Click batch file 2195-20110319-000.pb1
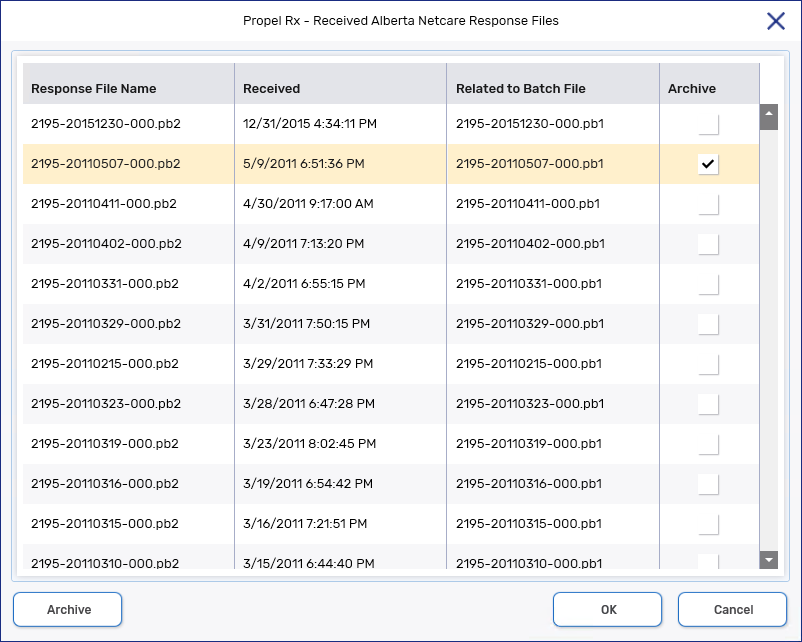Image resolution: width=802 pixels, height=642 pixels. click(x=529, y=444)
